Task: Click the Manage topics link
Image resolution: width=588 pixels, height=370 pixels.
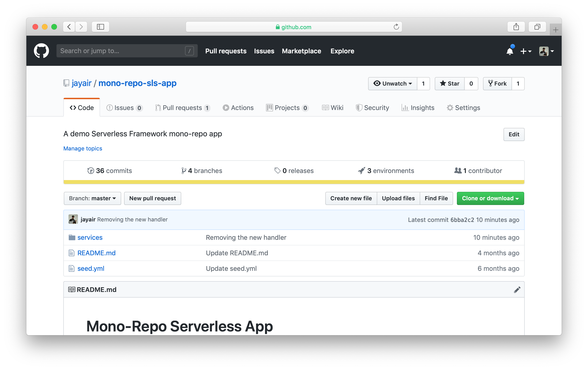Action: tap(83, 149)
